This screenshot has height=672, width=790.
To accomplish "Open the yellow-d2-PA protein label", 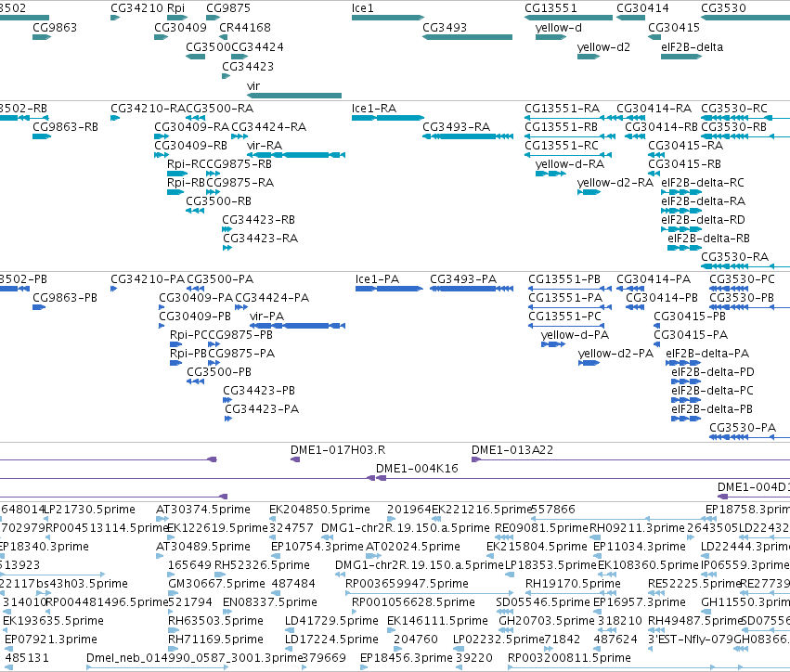I will click(615, 354).
